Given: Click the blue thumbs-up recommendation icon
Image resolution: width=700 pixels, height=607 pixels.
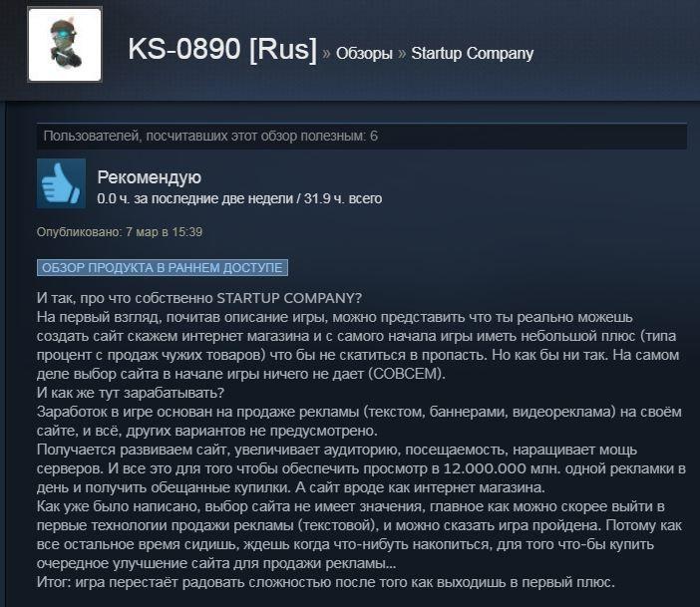Looking at the screenshot, I should point(61,183).
